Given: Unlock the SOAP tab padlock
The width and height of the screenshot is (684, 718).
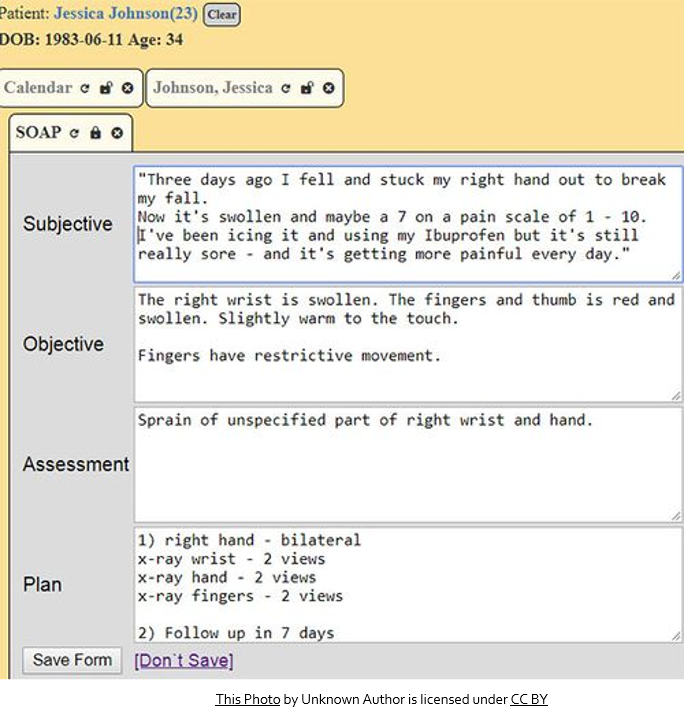Looking at the screenshot, I should pos(96,133).
